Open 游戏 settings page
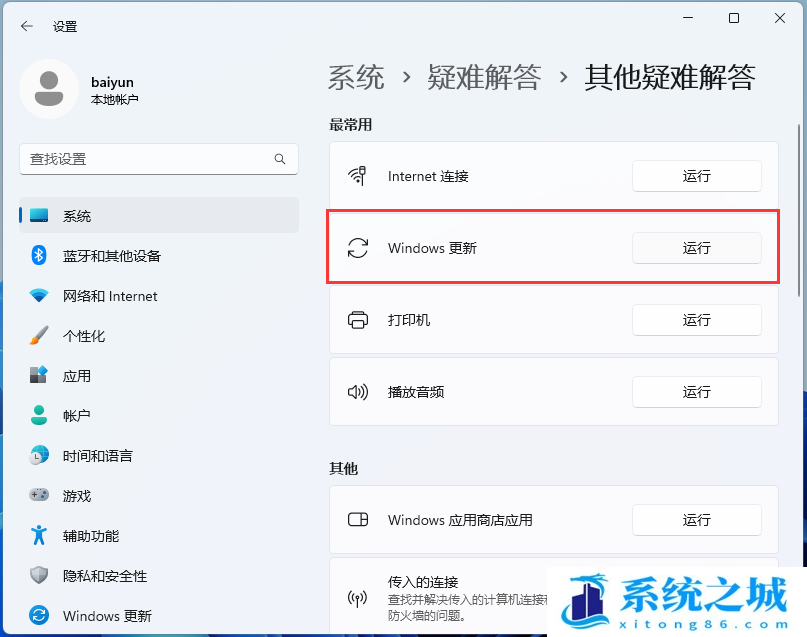Viewport: 807px width, 637px height. 159,495
